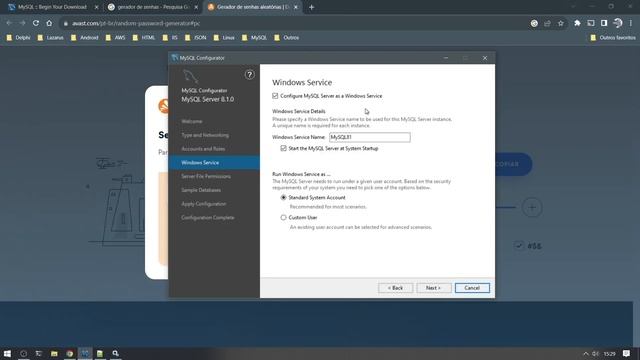
Task: Go to the Configuration Complete step
Action: (x=208, y=218)
